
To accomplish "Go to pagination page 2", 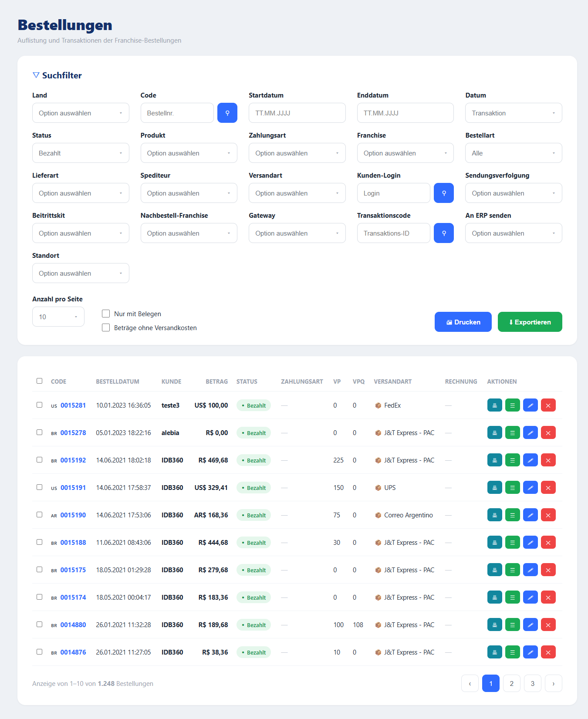I will (512, 683).
